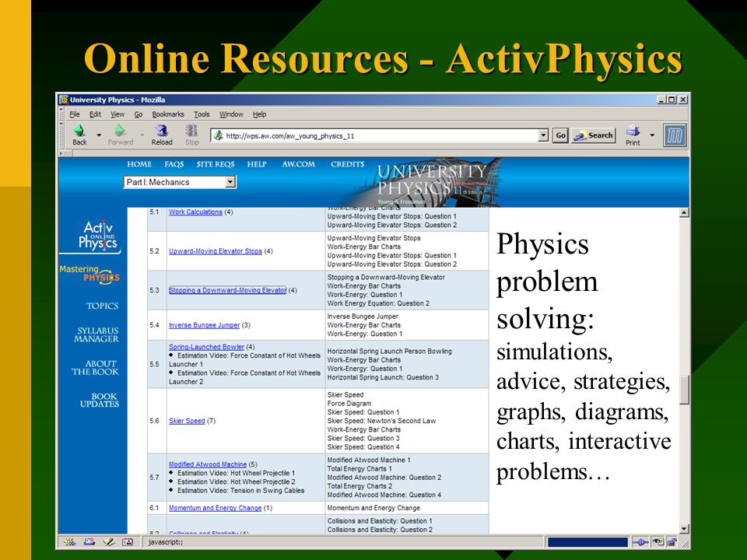The height and width of the screenshot is (560, 747).
Task: Click 'Total Energy Charts 2' text
Action: [x=359, y=486]
